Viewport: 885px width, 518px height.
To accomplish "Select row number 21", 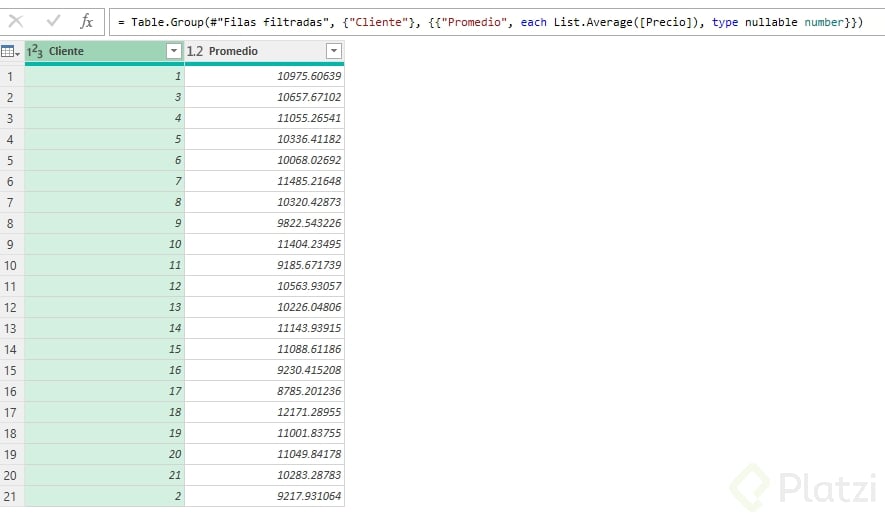I will pos(11,496).
